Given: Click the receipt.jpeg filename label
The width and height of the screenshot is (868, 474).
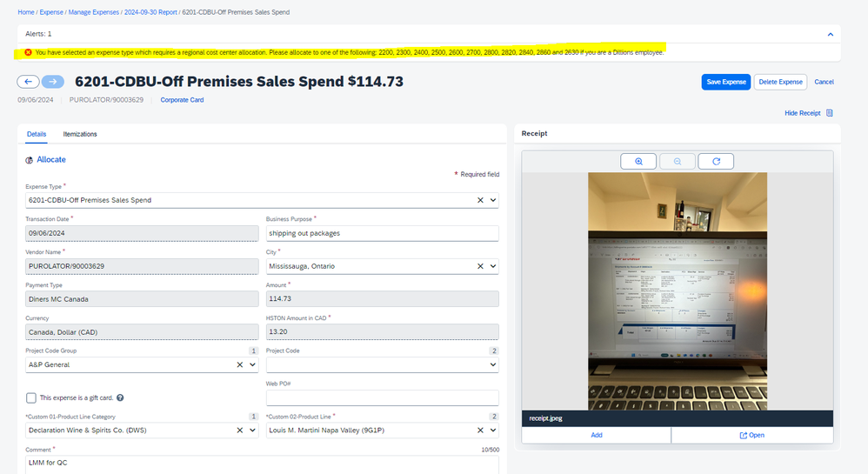Looking at the screenshot, I should pyautogui.click(x=545, y=418).
